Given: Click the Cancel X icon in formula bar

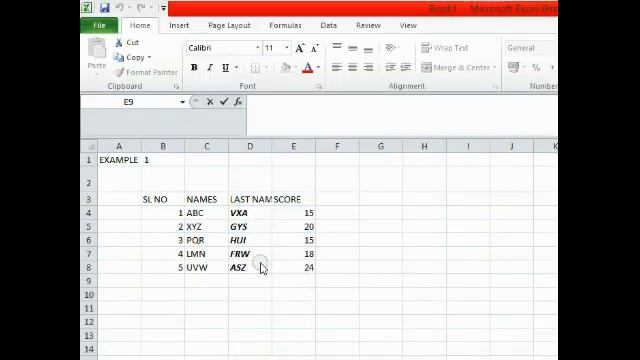Looking at the screenshot, I should (x=210, y=102).
